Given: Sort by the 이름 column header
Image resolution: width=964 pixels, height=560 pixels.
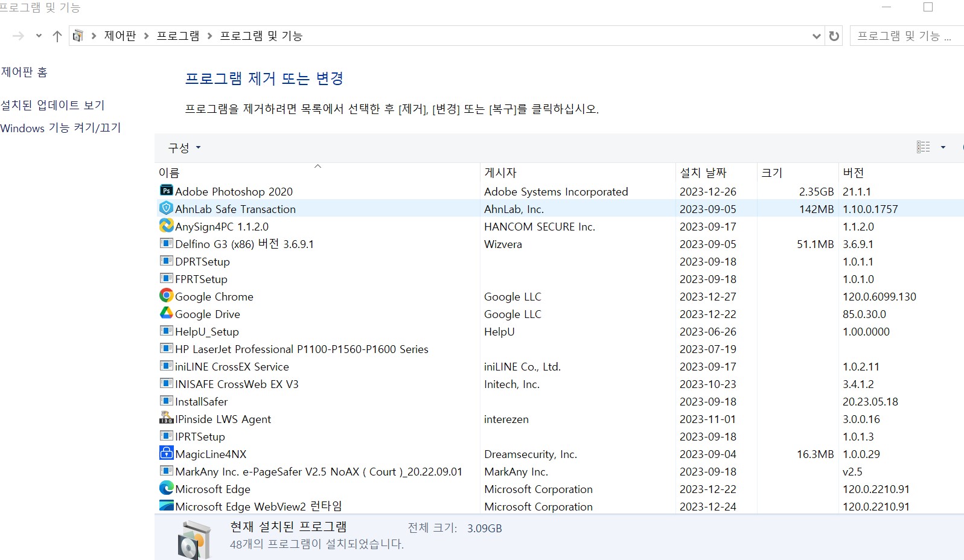Looking at the screenshot, I should [x=318, y=173].
